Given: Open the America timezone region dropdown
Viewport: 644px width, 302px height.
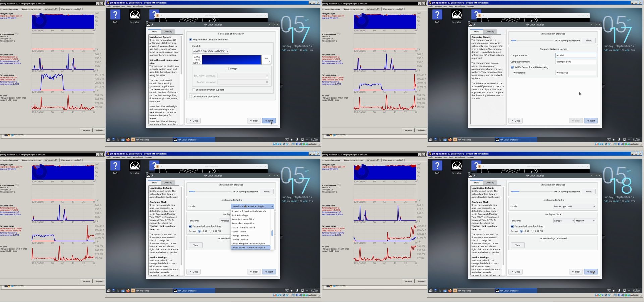Looking at the screenshot, I should tap(225, 221).
